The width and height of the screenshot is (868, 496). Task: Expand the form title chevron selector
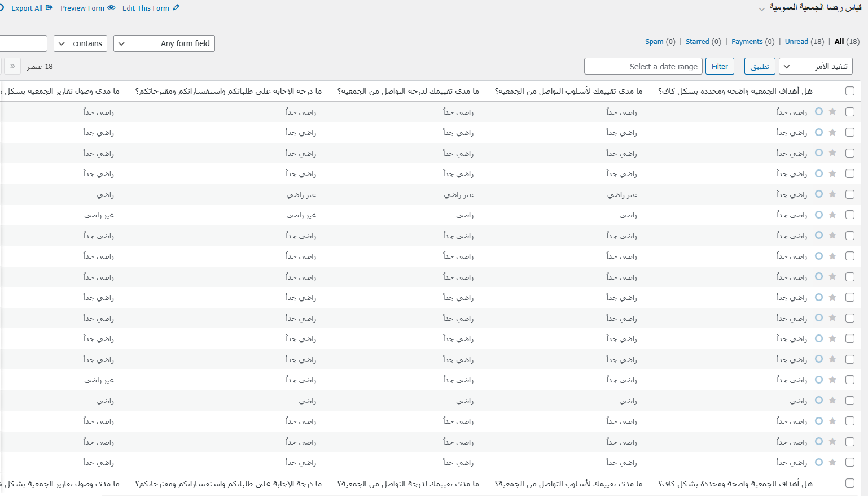point(762,9)
